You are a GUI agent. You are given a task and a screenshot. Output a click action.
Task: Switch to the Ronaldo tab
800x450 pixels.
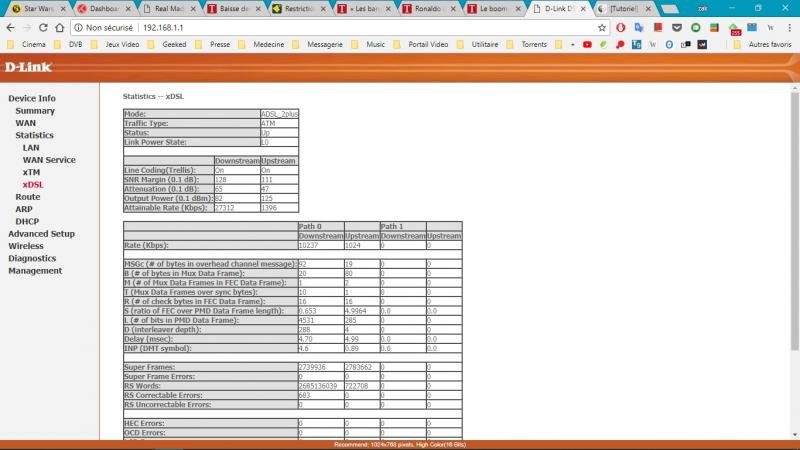428,9
